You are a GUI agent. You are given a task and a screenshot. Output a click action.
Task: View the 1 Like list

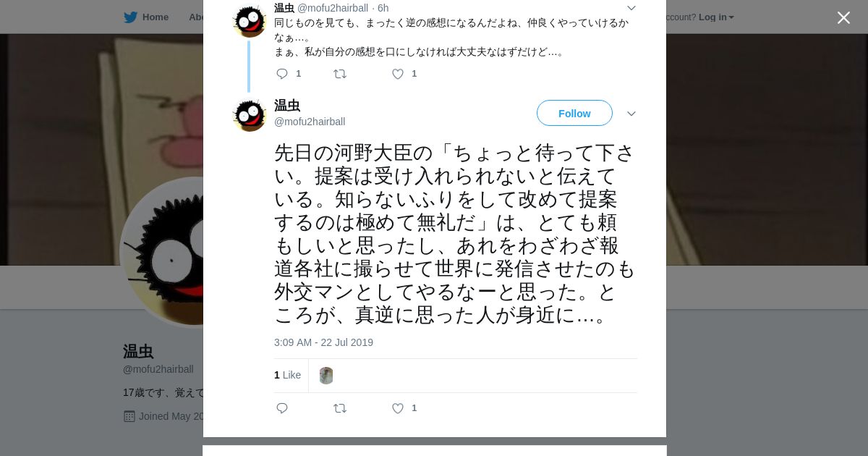point(287,375)
